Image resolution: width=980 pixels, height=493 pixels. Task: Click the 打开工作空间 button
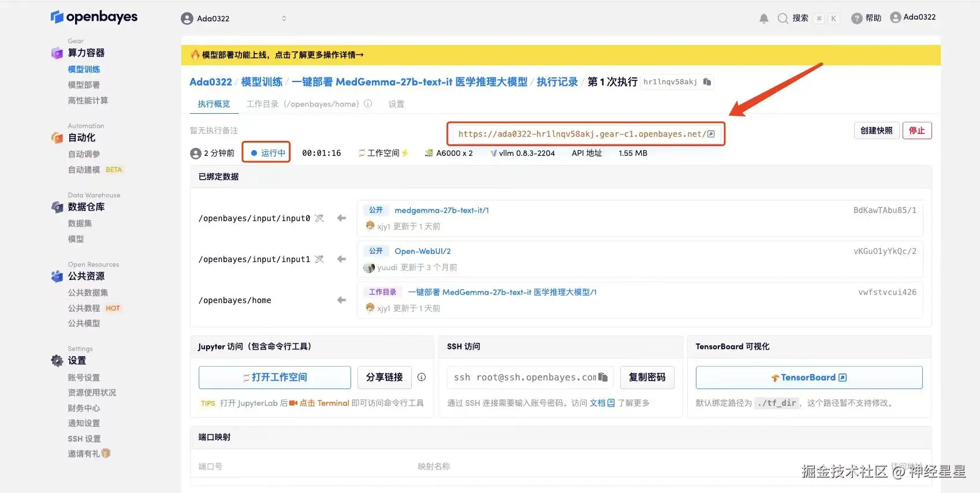pyautogui.click(x=274, y=377)
